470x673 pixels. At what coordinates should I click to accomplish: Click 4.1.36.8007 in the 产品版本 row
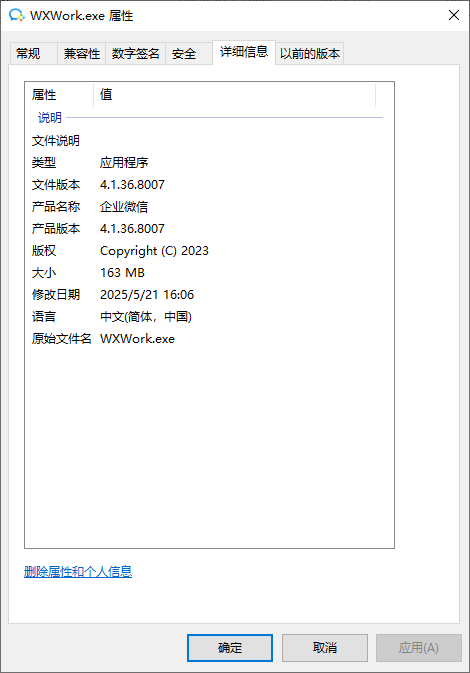click(132, 229)
